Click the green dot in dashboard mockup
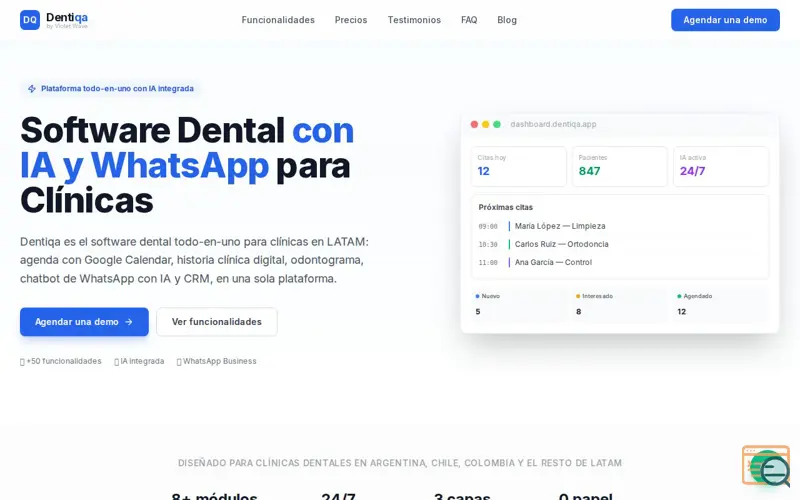800x500 pixels. coord(497,124)
